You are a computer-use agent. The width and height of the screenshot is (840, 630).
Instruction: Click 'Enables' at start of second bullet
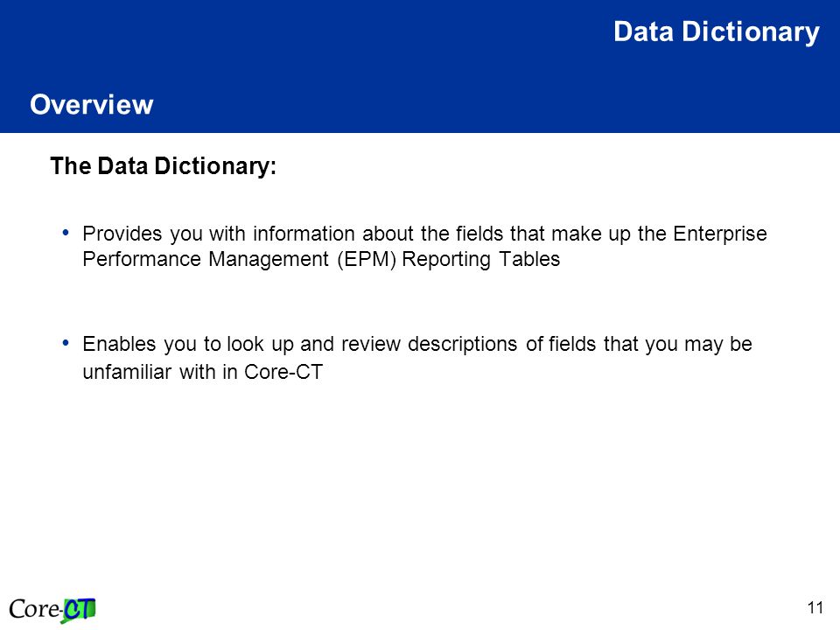tap(119, 344)
